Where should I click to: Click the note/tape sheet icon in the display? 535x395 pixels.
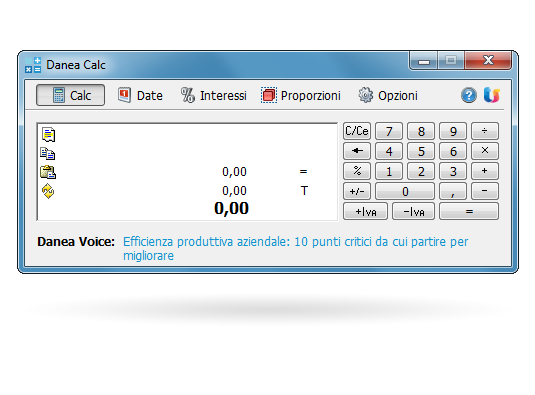click(x=48, y=135)
